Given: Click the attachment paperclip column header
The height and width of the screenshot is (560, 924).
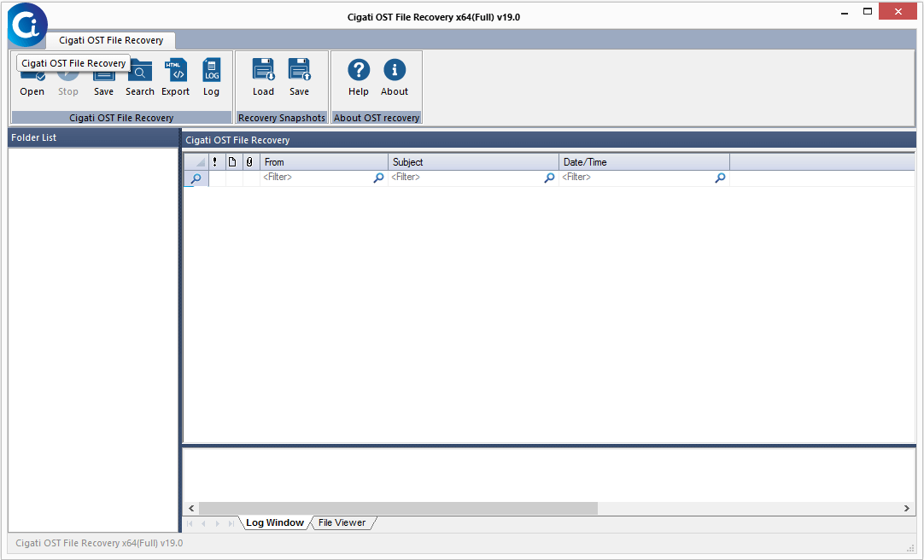Looking at the screenshot, I should 249,162.
